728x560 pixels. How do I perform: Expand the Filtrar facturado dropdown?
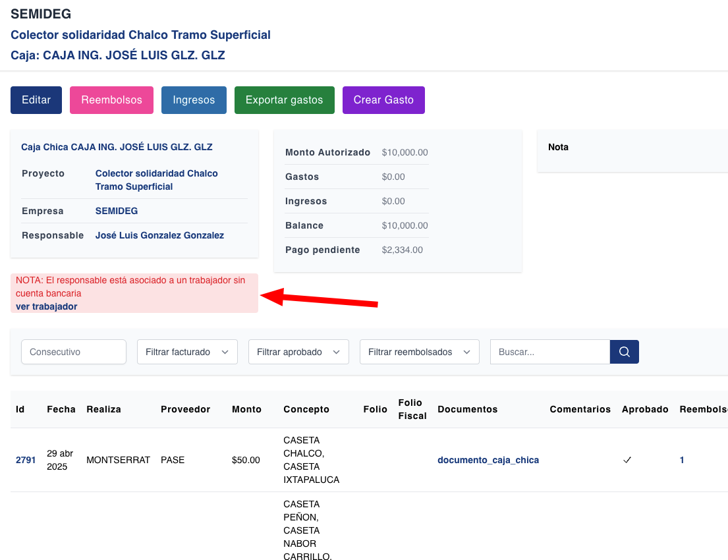(187, 352)
